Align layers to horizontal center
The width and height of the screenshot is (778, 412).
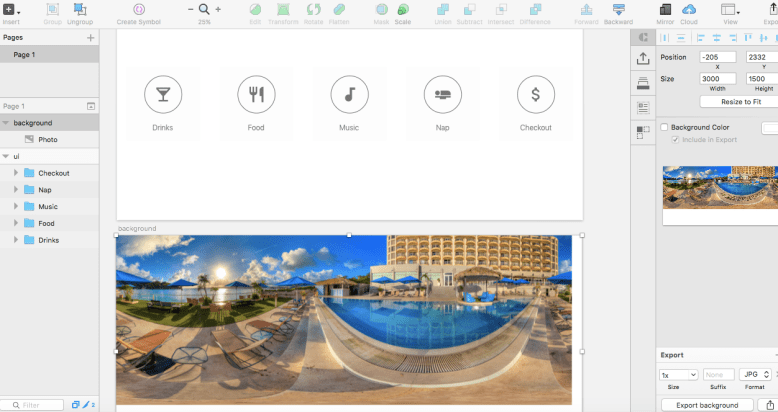(716, 38)
